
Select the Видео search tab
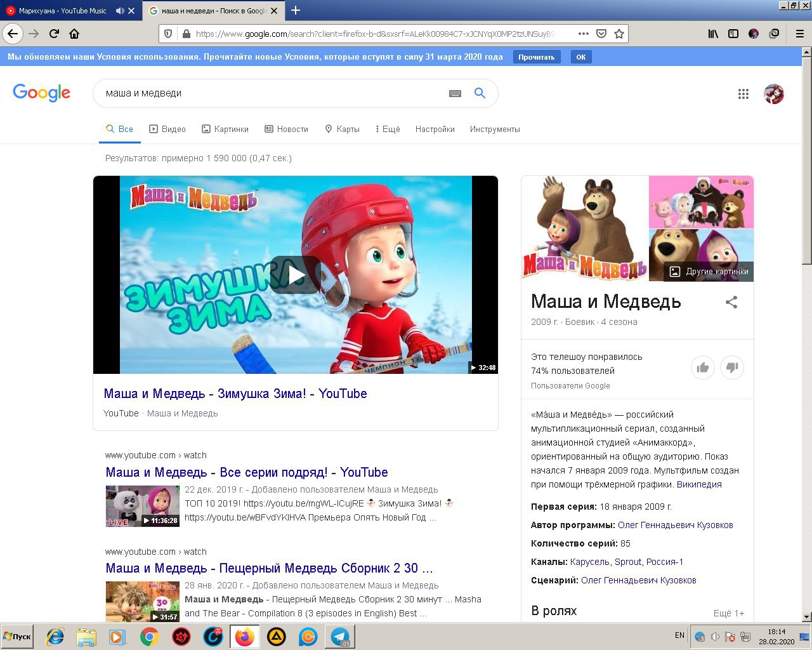click(x=167, y=129)
